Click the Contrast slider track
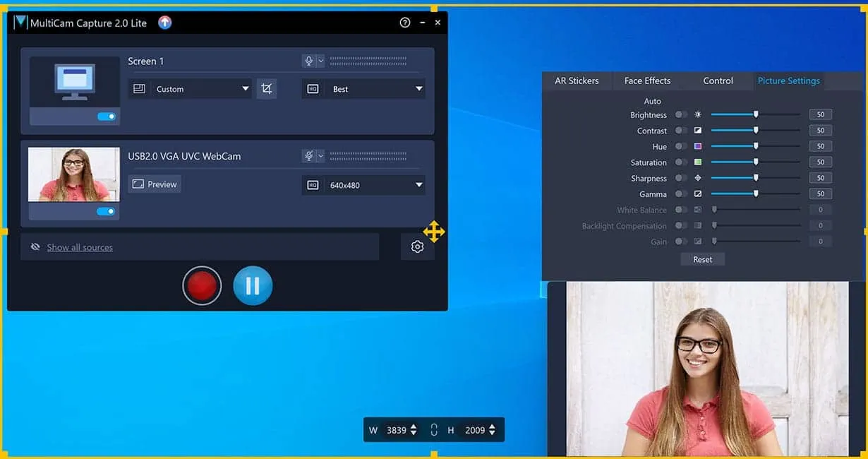The image size is (868, 459). click(x=755, y=131)
